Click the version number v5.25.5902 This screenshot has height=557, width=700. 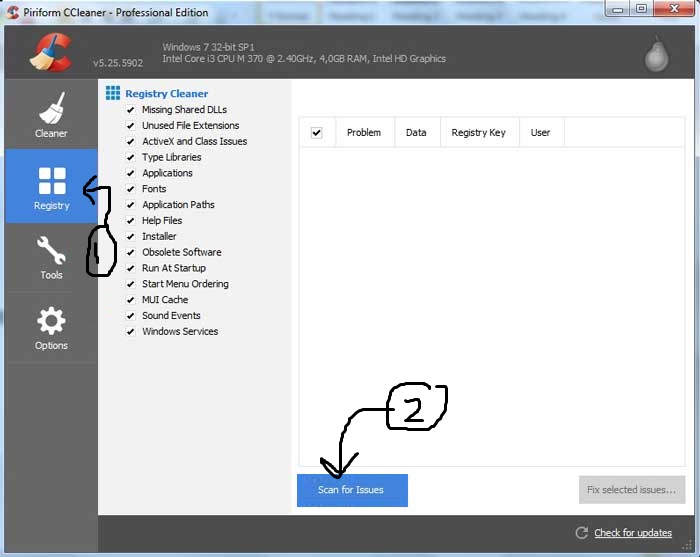click(x=118, y=63)
